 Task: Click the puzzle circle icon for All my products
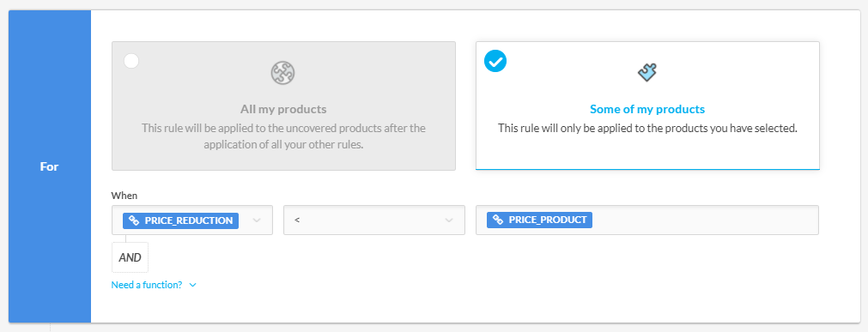[282, 72]
